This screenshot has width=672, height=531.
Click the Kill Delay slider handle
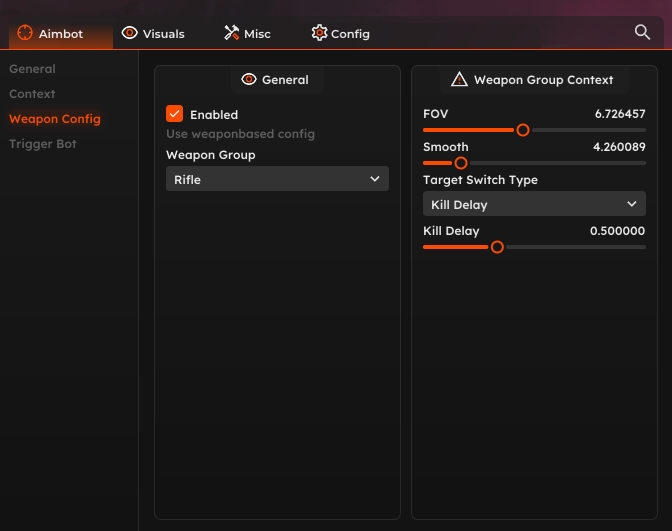click(x=497, y=247)
